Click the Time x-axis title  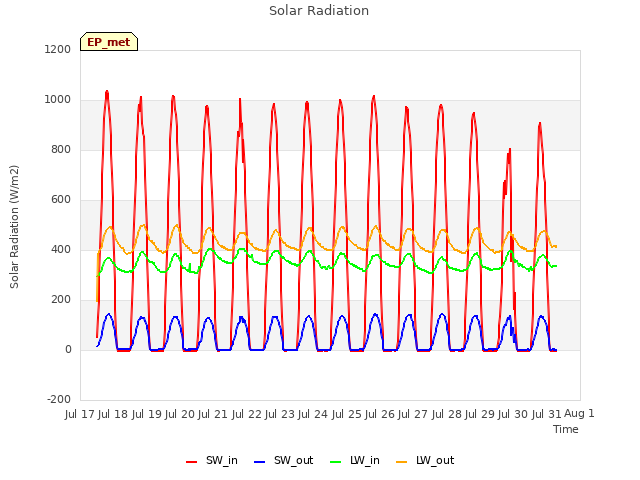click(565, 429)
